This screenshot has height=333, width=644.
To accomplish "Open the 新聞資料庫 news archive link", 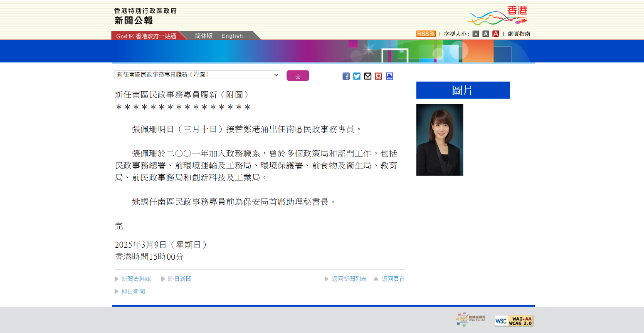I will click(x=136, y=279).
